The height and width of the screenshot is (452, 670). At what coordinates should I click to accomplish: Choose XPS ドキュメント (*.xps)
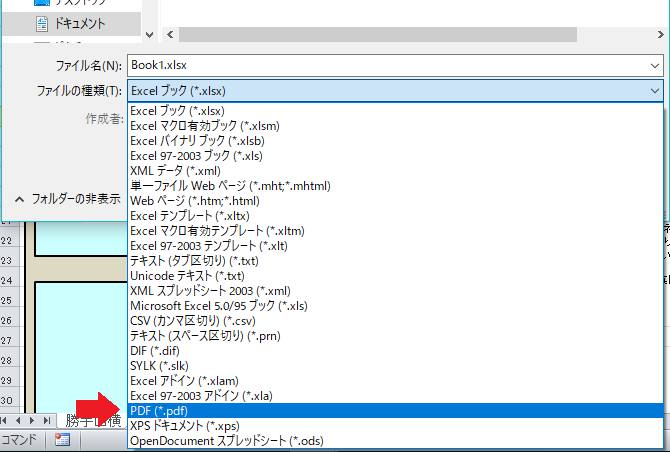click(395, 426)
